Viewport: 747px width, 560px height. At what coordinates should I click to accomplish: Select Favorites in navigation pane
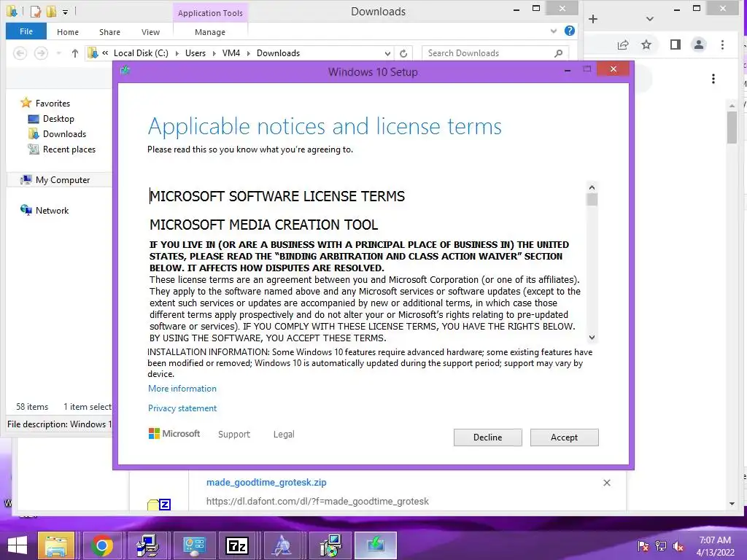click(46, 103)
